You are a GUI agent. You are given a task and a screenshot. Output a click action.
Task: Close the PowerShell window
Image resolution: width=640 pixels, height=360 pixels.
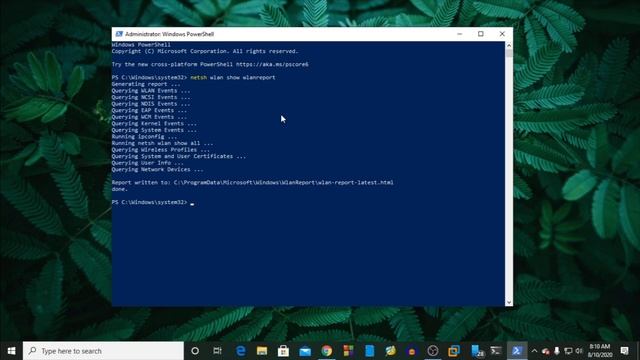click(x=502, y=34)
